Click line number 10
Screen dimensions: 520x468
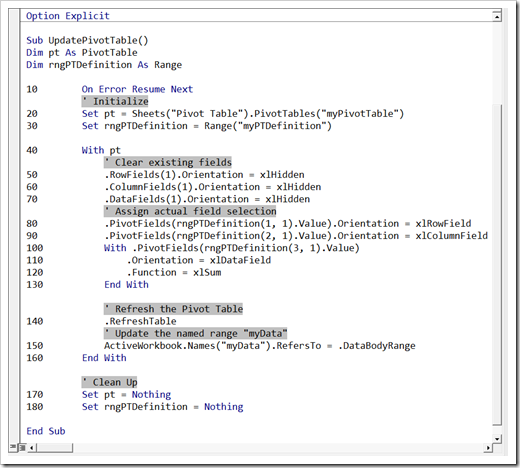(32, 89)
